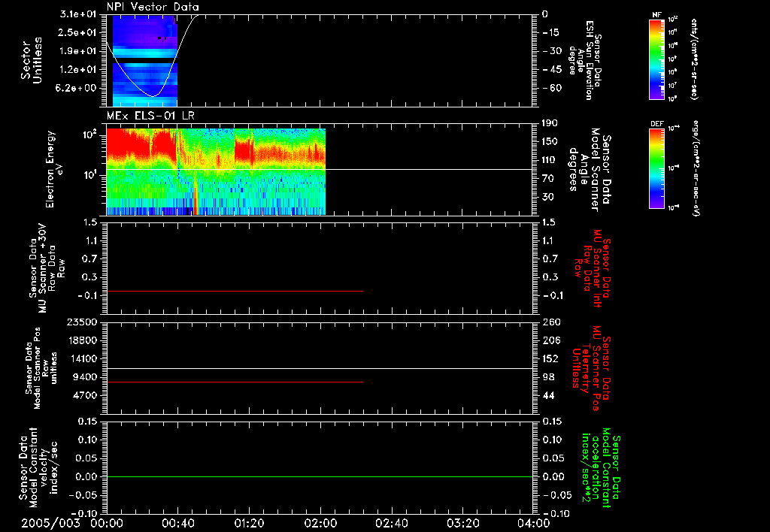Select the 'ESH Sun Elevation Angle' axis label
The image size is (770, 532).
coord(584,60)
